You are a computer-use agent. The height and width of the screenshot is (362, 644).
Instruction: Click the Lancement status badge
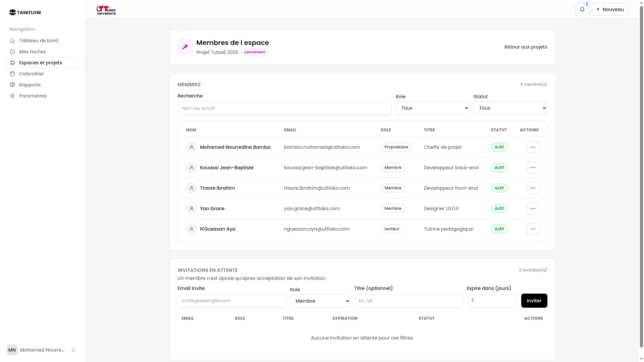[254, 52]
